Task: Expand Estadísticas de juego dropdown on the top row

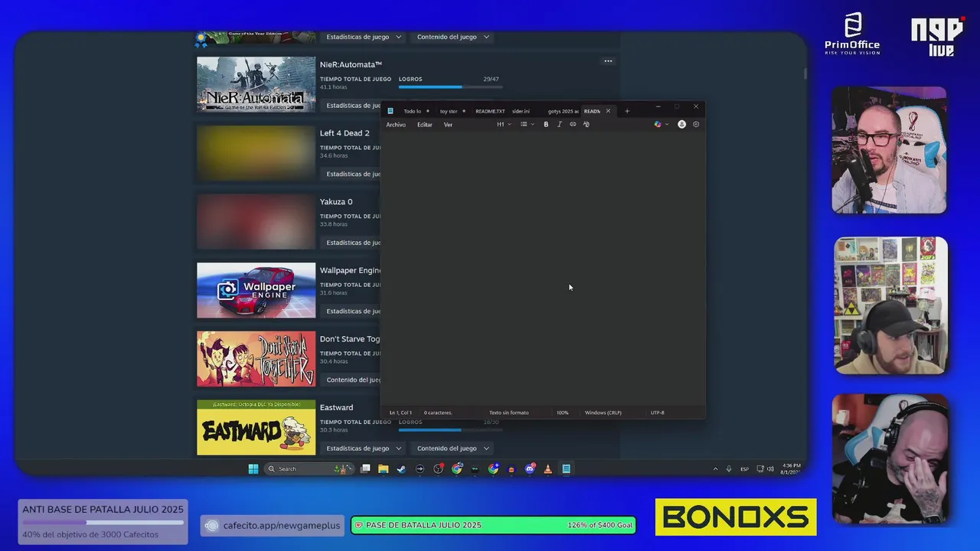Action: tap(364, 37)
